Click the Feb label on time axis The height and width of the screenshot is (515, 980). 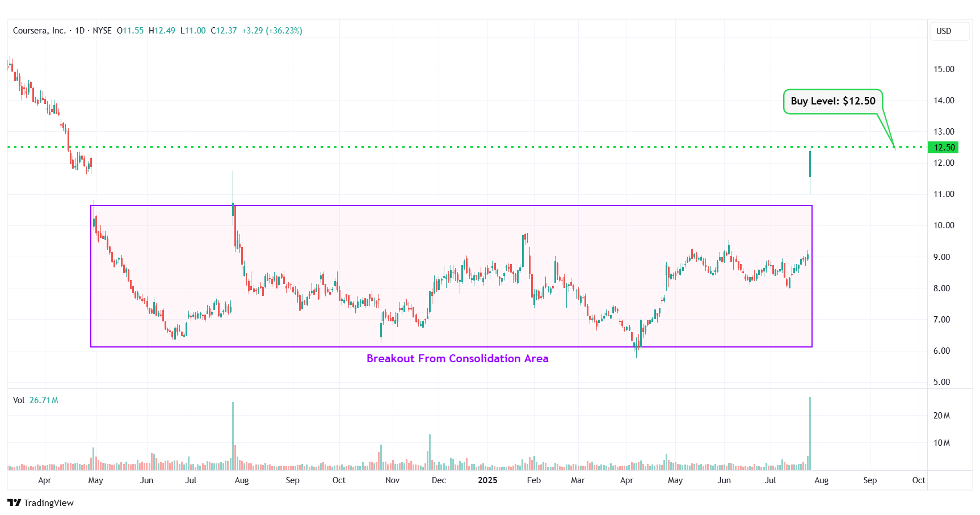coord(534,480)
